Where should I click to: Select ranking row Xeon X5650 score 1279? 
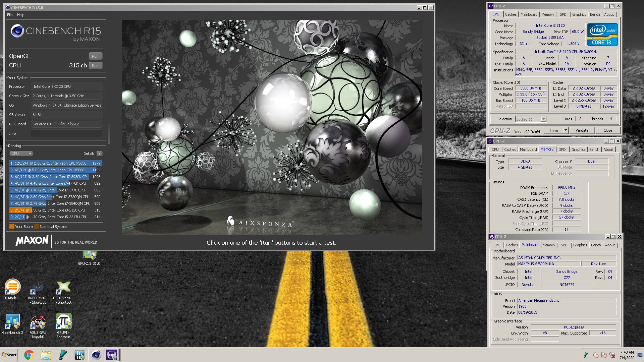(x=56, y=163)
